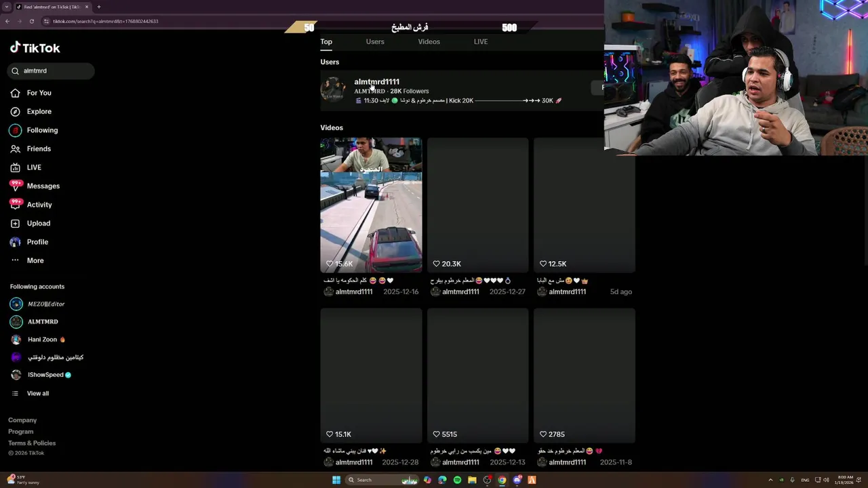Screen dimensions: 868x488
Task: Click the weather widget in the taskbar
Action: [24, 480]
